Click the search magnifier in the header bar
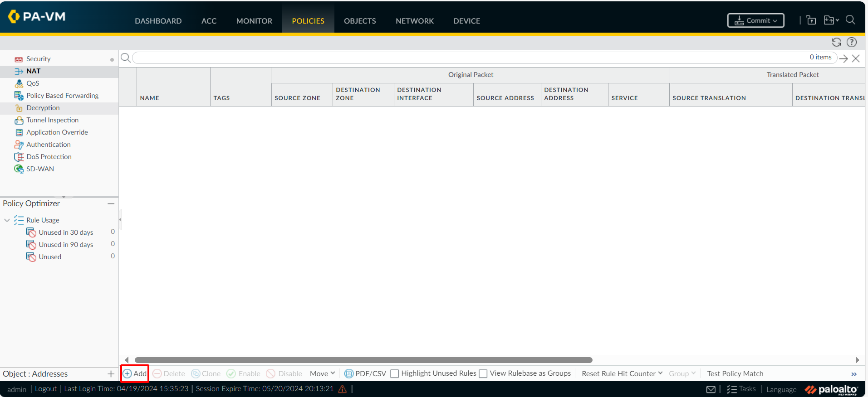868x397 pixels. click(x=850, y=20)
